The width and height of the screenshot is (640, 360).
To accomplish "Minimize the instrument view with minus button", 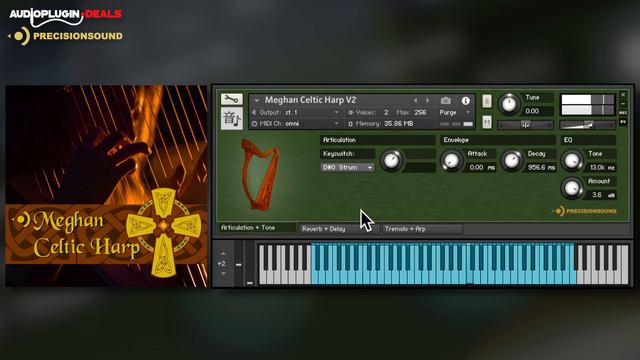I will tap(623, 104).
